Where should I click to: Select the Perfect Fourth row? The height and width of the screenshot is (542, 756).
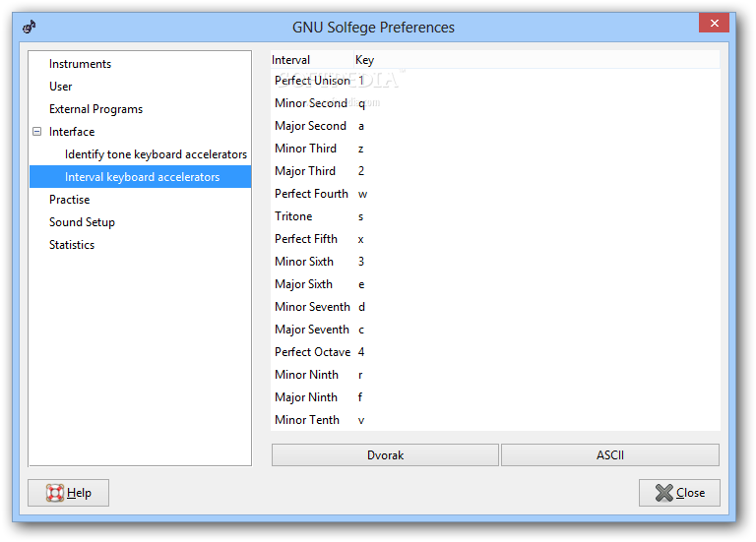496,194
